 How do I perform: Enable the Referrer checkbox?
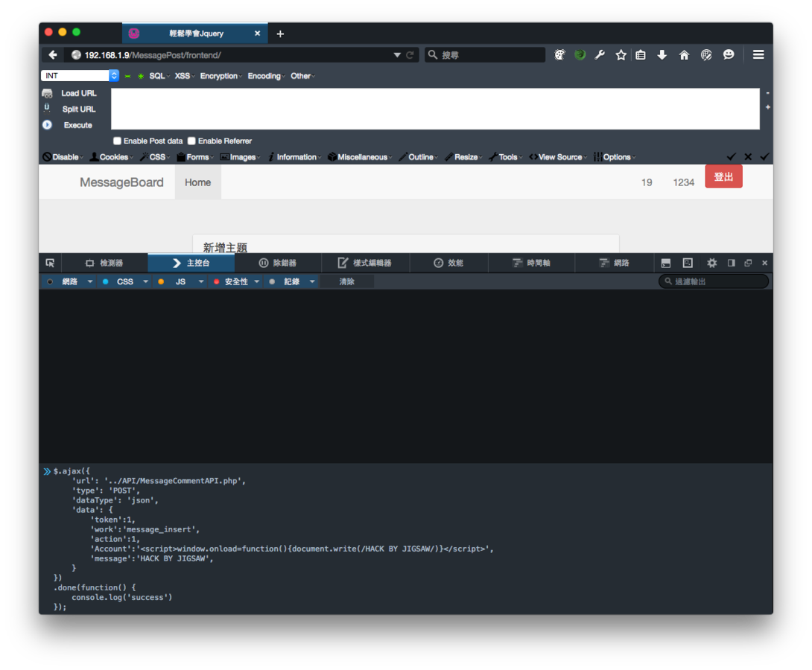click(191, 141)
